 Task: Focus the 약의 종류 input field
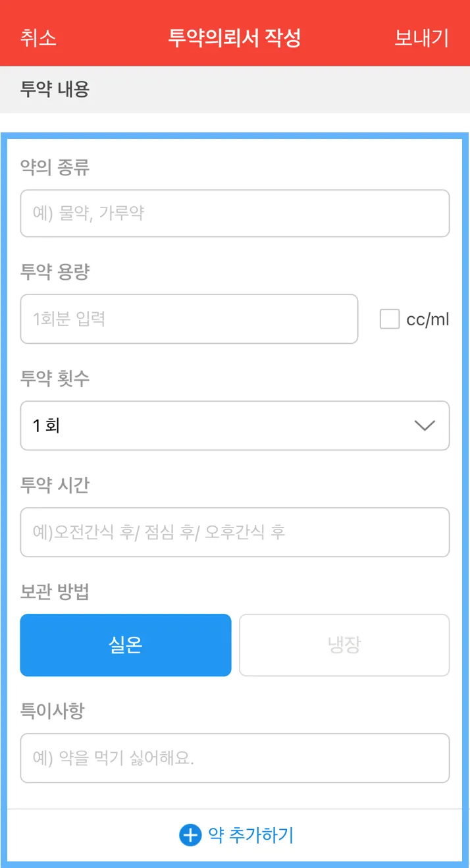pos(234,213)
